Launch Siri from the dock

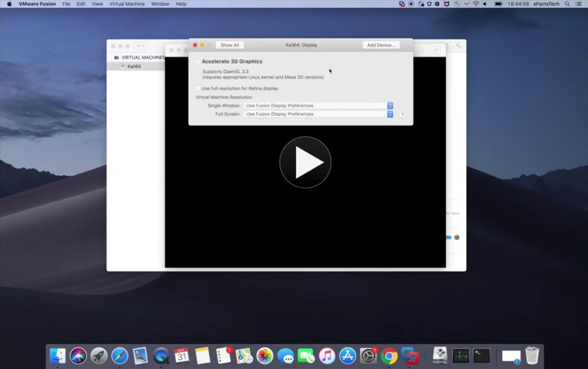78,356
